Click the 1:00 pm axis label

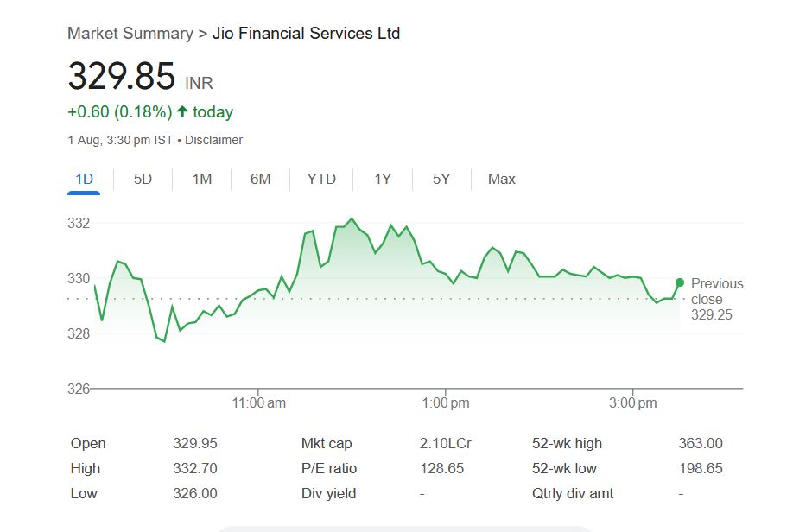click(x=446, y=403)
